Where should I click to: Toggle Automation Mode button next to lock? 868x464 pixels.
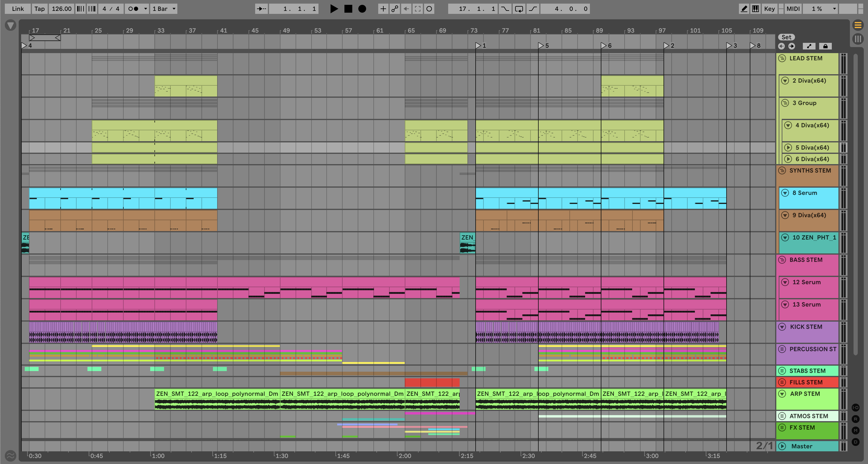pos(809,46)
